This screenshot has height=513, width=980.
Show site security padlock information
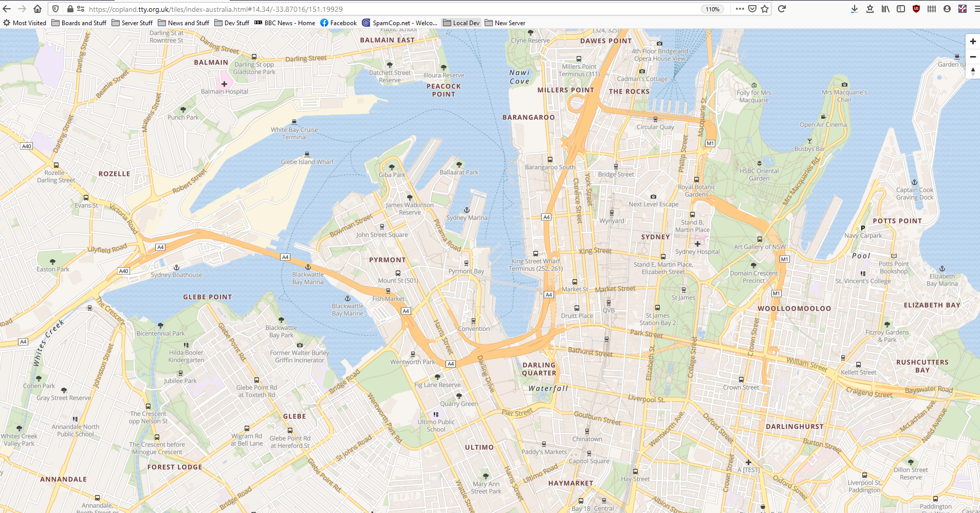pos(70,9)
